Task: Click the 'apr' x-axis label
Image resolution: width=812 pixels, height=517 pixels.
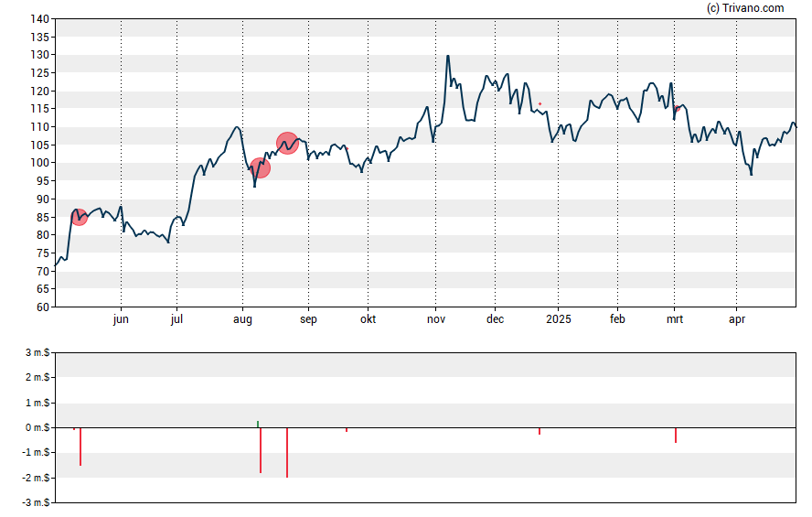Action: pyautogui.click(x=737, y=319)
